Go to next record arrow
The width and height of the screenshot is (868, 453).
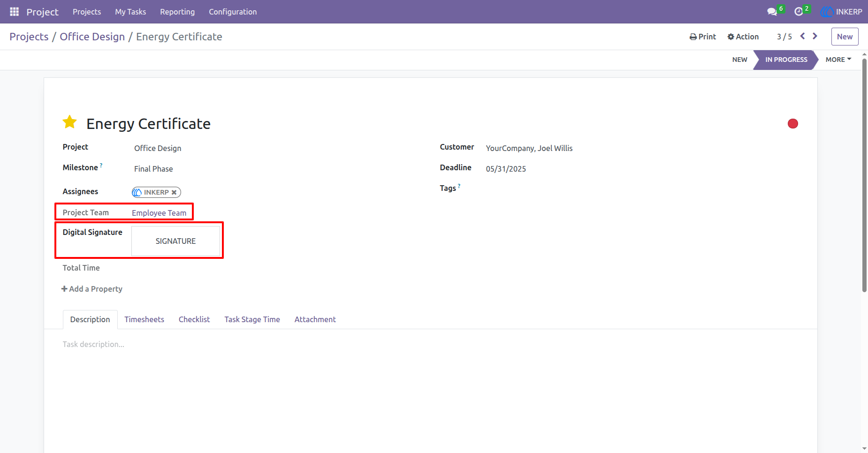[815, 36]
